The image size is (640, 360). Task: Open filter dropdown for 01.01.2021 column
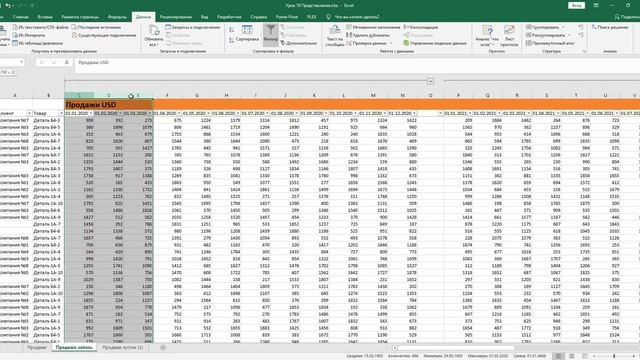point(469,113)
